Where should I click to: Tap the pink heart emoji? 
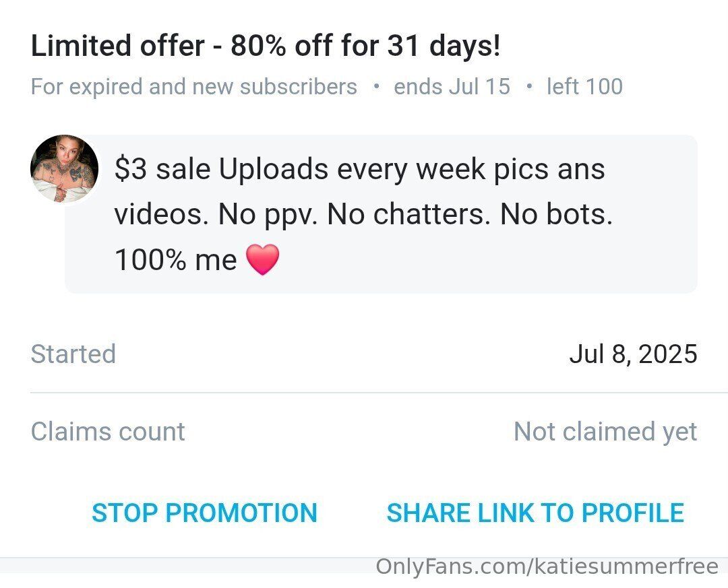click(x=262, y=260)
